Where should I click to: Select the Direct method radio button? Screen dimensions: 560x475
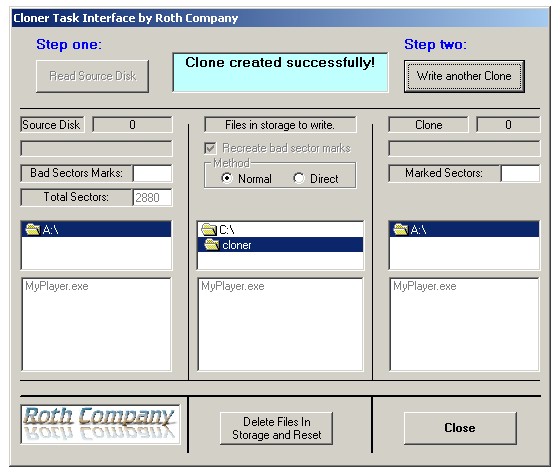point(299,178)
